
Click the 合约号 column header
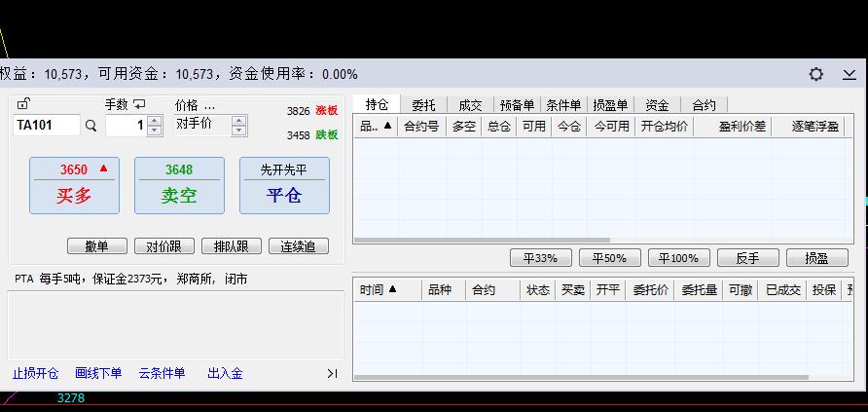[421, 127]
